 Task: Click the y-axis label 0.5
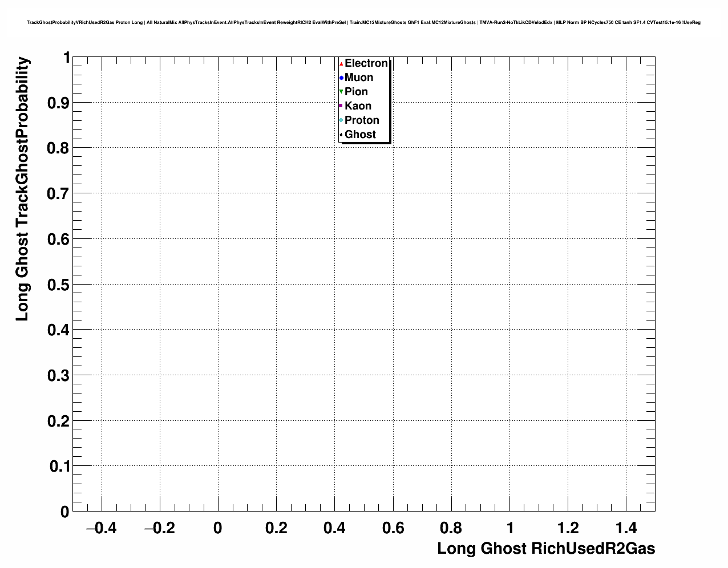click(x=59, y=285)
